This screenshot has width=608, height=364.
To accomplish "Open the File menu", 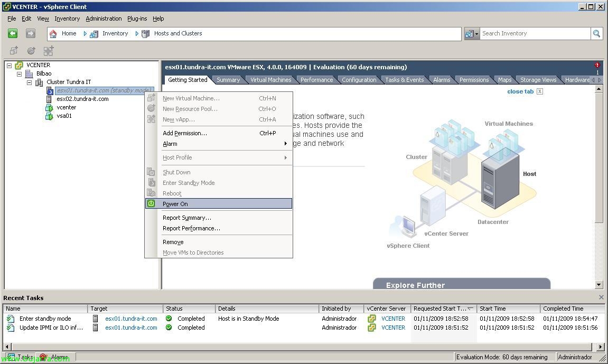I will tap(12, 18).
